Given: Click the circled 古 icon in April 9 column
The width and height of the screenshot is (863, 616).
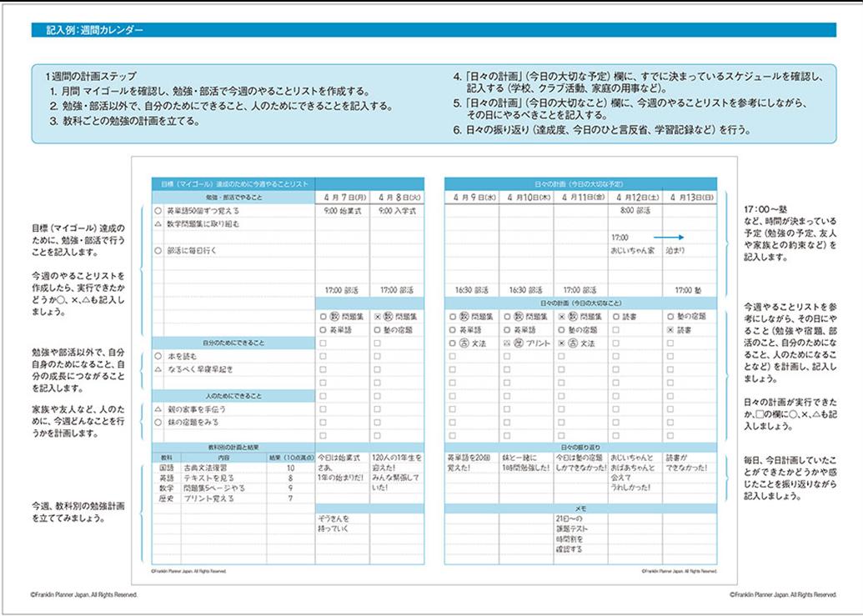Looking at the screenshot, I should [464, 343].
